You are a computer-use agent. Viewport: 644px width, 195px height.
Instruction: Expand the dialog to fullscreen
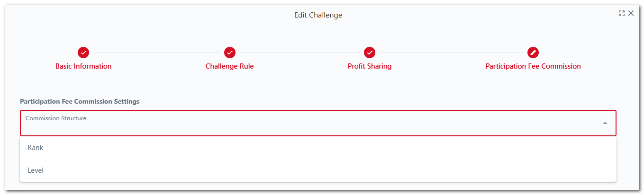tap(622, 13)
